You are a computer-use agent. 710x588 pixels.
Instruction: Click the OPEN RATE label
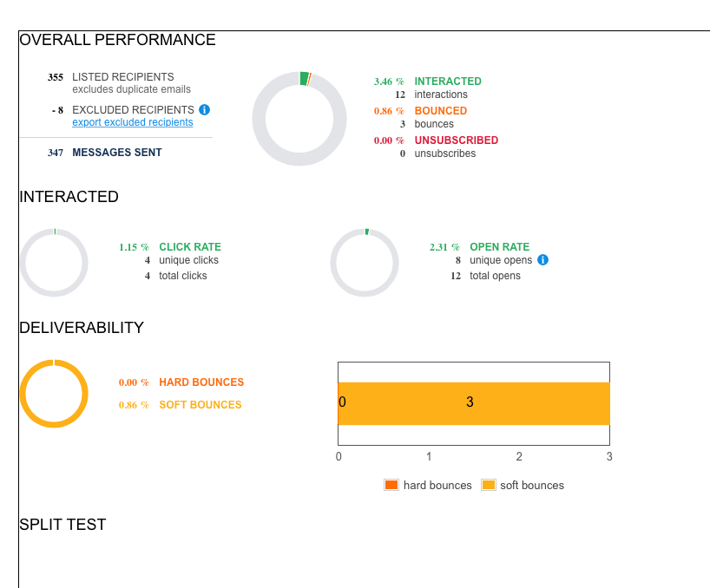pos(499,247)
